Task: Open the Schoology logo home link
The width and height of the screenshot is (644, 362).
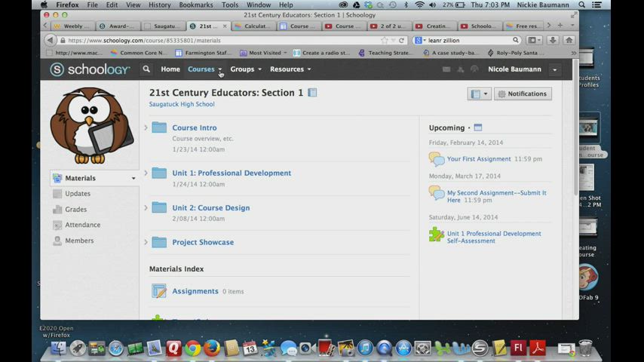Action: tap(88, 69)
